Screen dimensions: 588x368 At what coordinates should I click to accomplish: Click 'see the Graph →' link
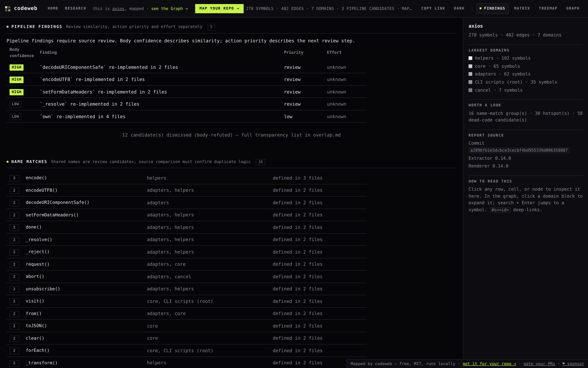(169, 8)
